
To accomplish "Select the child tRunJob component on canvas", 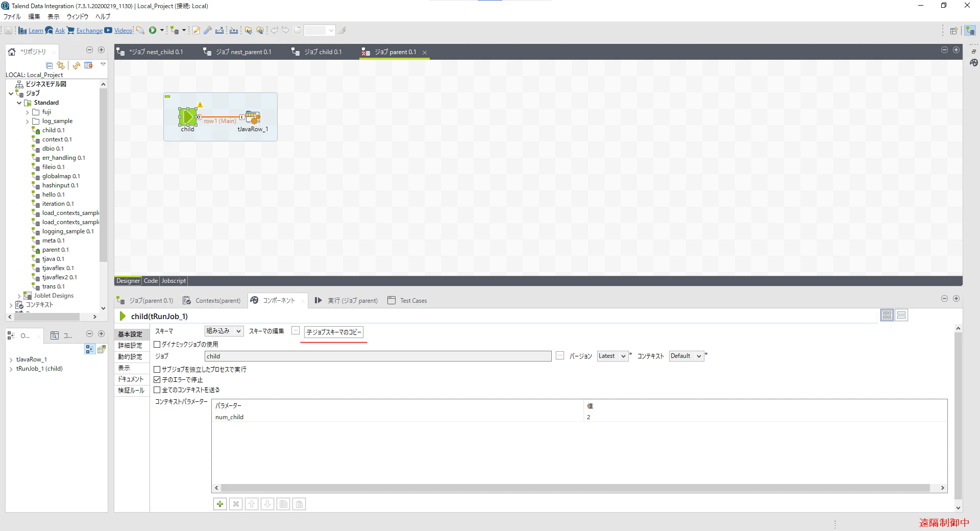I will click(188, 117).
